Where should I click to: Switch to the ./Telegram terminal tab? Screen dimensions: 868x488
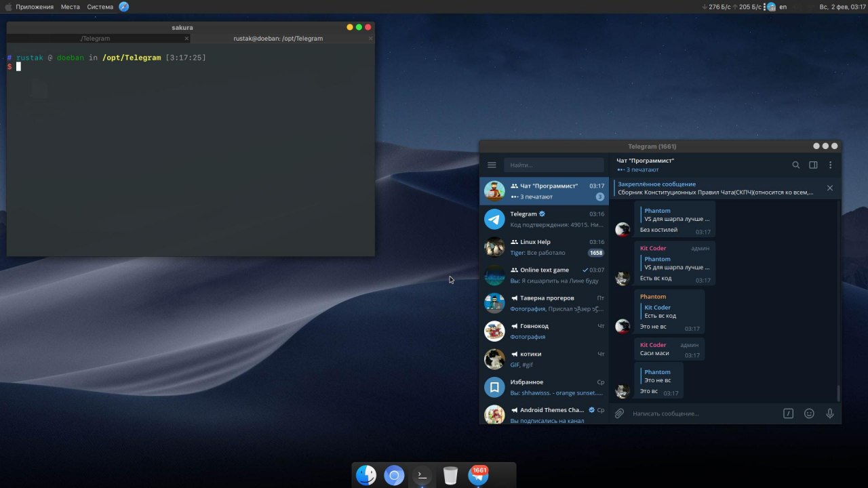95,39
